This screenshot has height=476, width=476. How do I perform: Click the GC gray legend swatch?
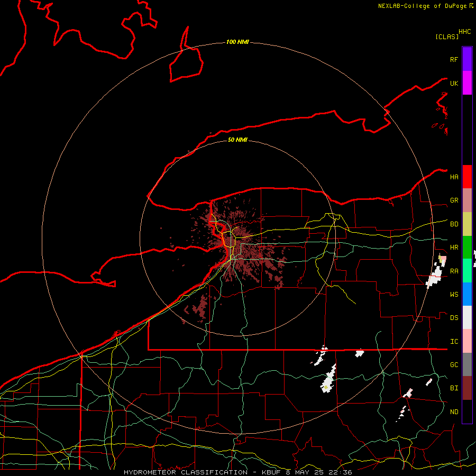[x=467, y=364]
